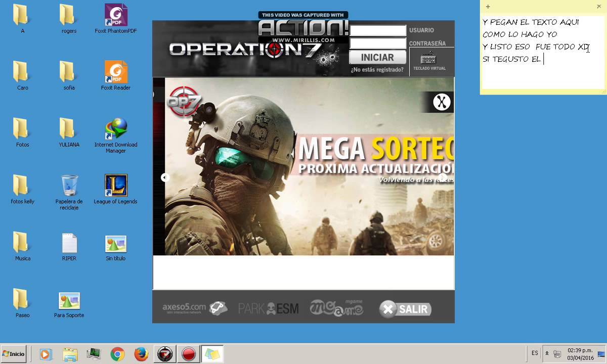Open the fotos kelly folder
The width and height of the screenshot is (607, 364).
click(22, 190)
